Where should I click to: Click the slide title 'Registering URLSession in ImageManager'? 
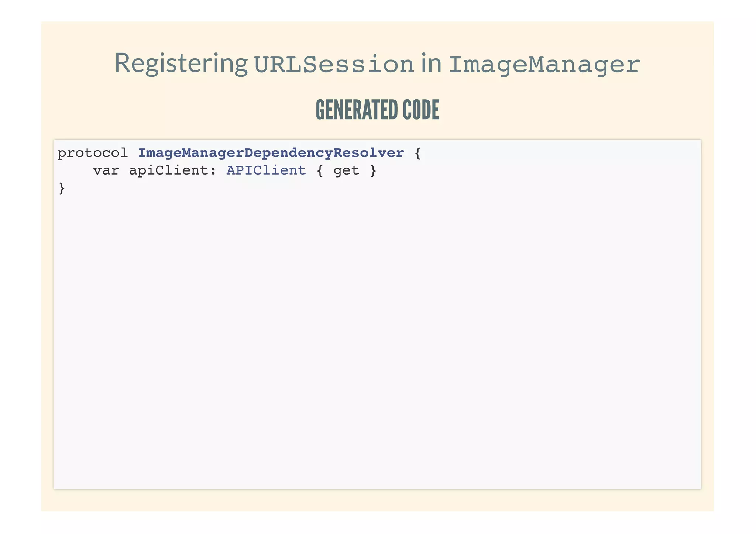tap(377, 64)
